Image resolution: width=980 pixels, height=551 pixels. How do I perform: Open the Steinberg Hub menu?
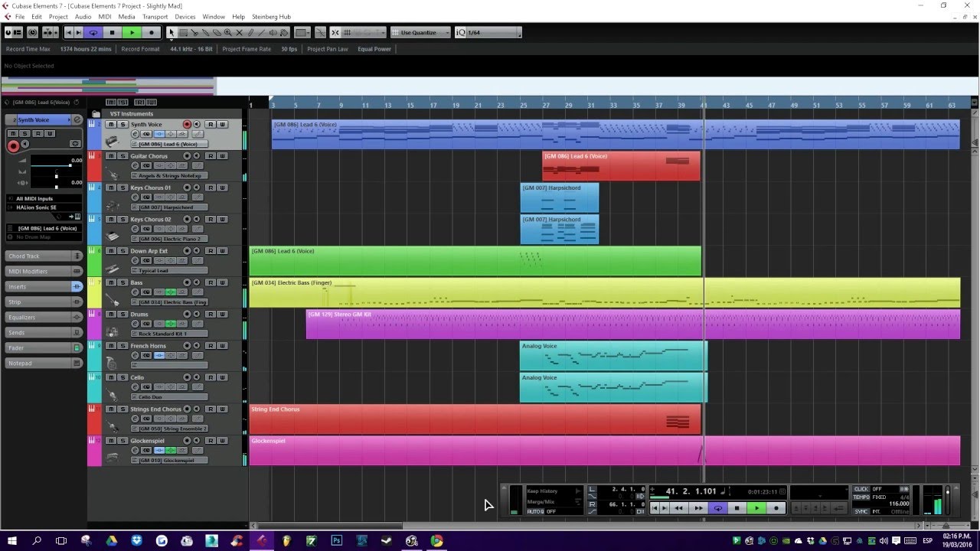(271, 17)
